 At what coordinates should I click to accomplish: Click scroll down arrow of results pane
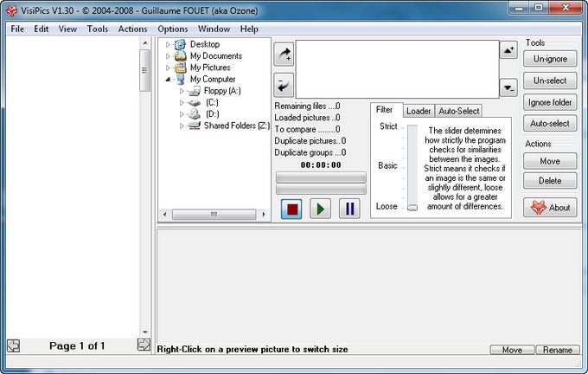pyautogui.click(x=145, y=332)
